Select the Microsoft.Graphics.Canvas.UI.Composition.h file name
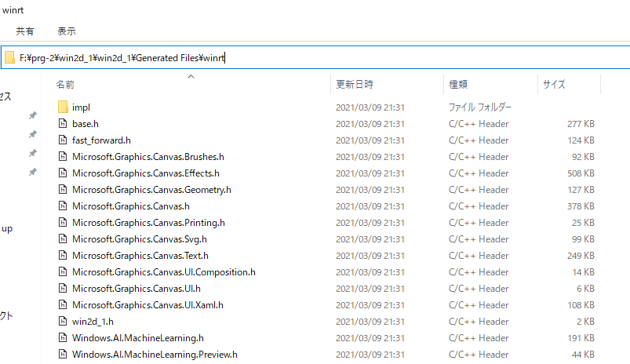This screenshot has width=630, height=364. [163, 272]
